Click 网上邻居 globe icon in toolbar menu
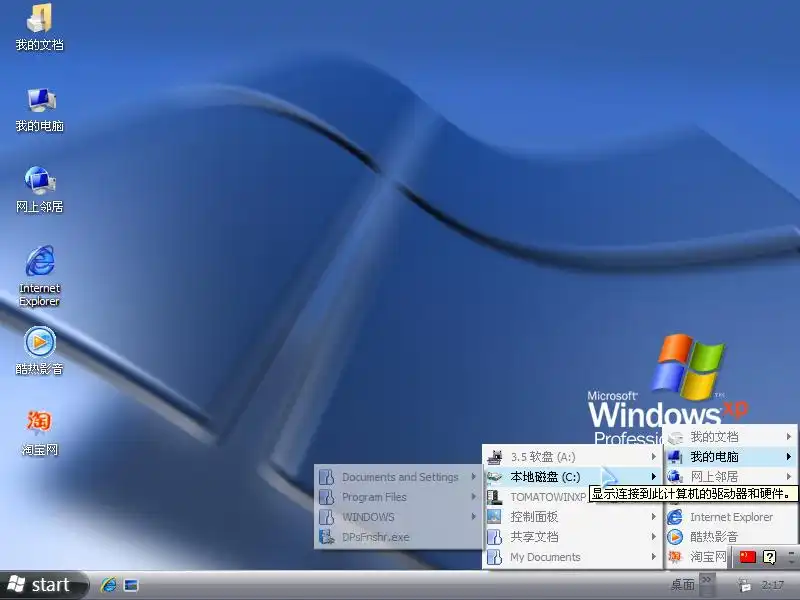 [675, 477]
